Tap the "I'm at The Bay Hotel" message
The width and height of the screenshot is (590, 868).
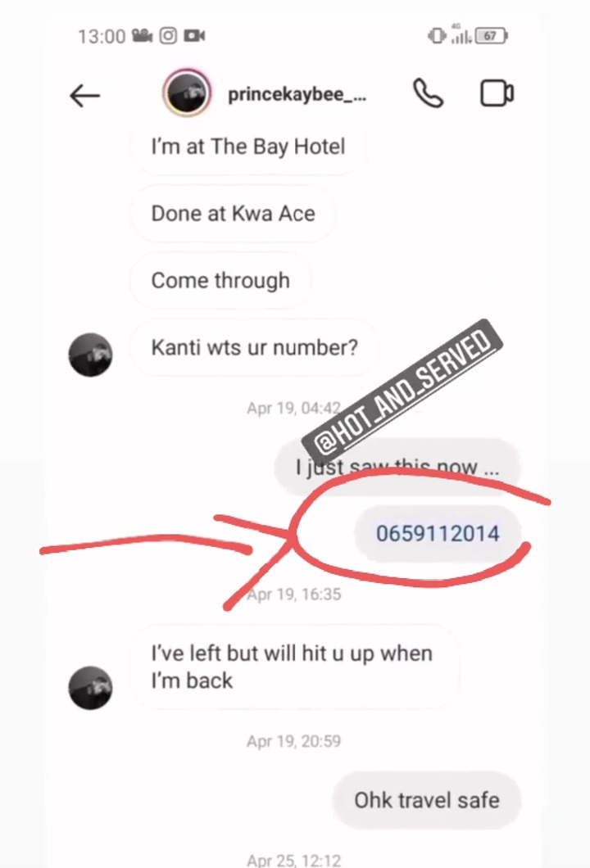(248, 147)
